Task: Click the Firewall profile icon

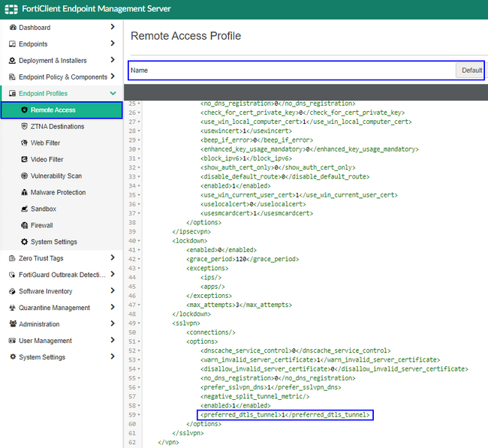Action: coord(24,226)
